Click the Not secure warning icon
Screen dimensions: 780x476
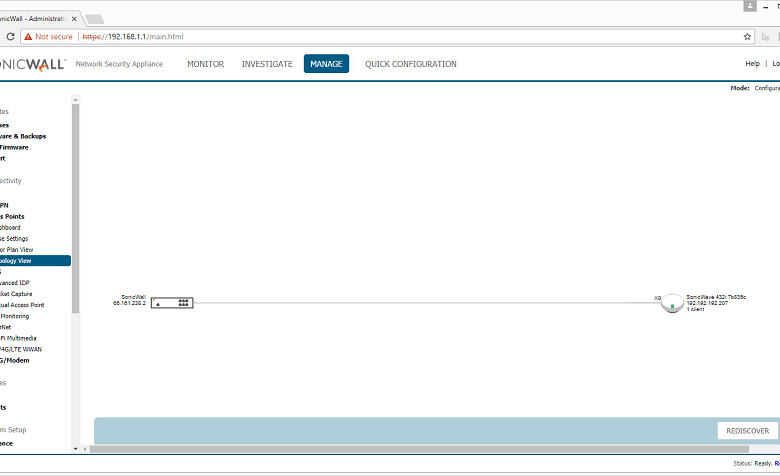click(x=28, y=36)
